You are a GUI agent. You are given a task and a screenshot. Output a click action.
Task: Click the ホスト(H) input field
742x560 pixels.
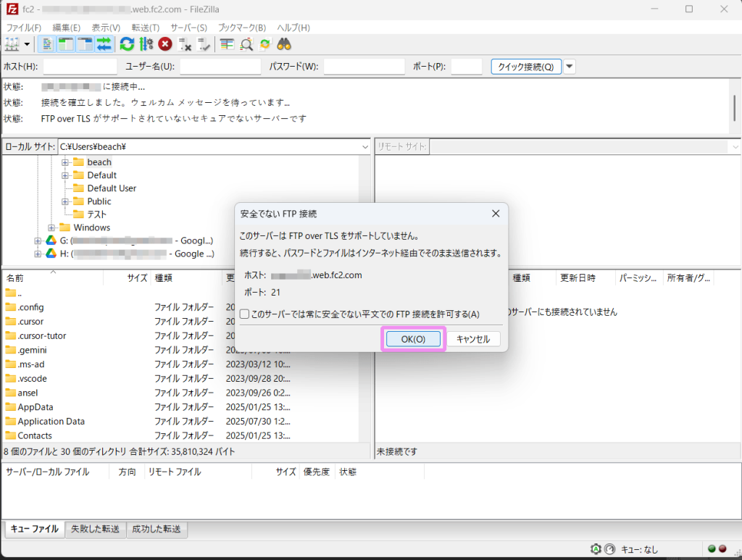click(80, 67)
